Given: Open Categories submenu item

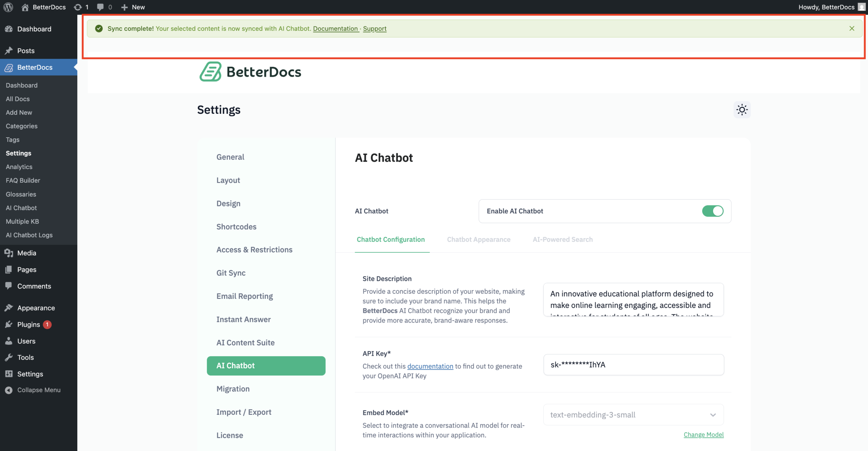Looking at the screenshot, I should [x=22, y=126].
